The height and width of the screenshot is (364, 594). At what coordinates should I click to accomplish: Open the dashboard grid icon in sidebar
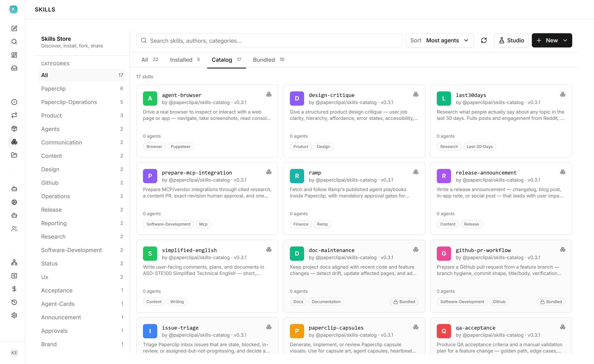pos(14,55)
